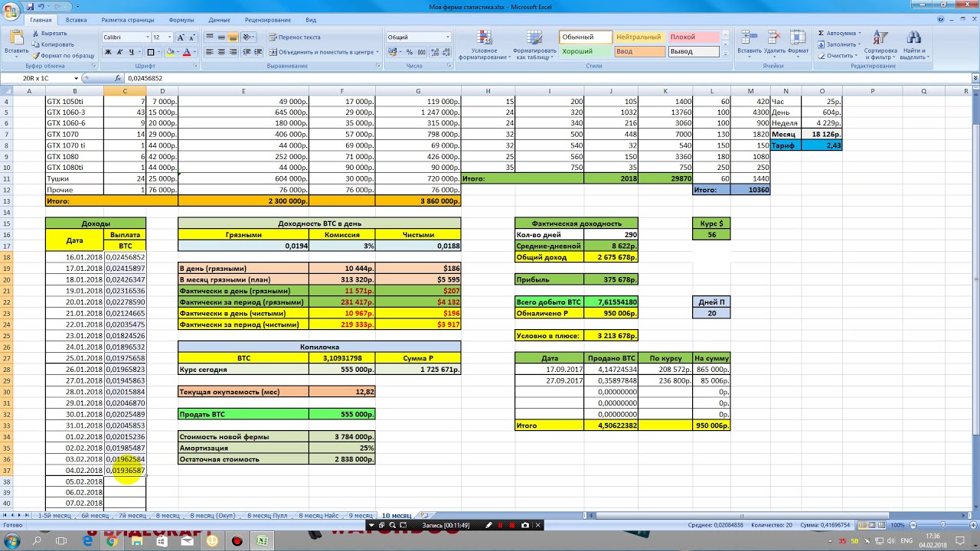Increase font size icon

click(181, 37)
